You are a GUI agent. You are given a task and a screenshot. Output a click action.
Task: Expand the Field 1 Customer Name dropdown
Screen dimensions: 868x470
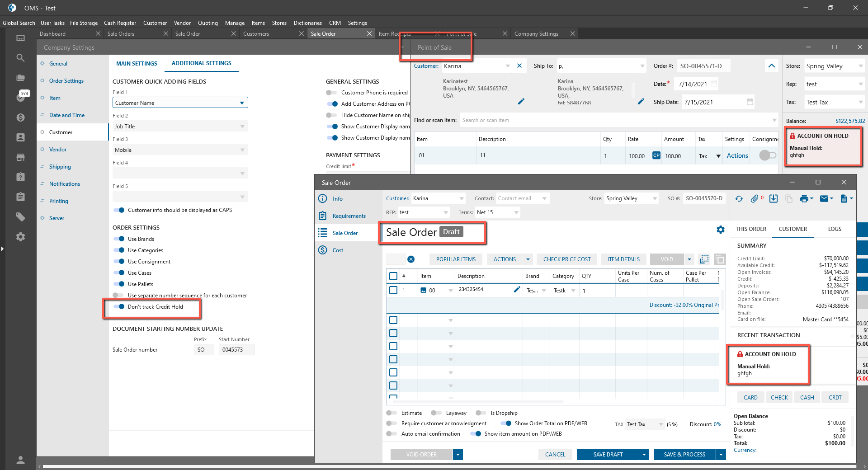242,103
